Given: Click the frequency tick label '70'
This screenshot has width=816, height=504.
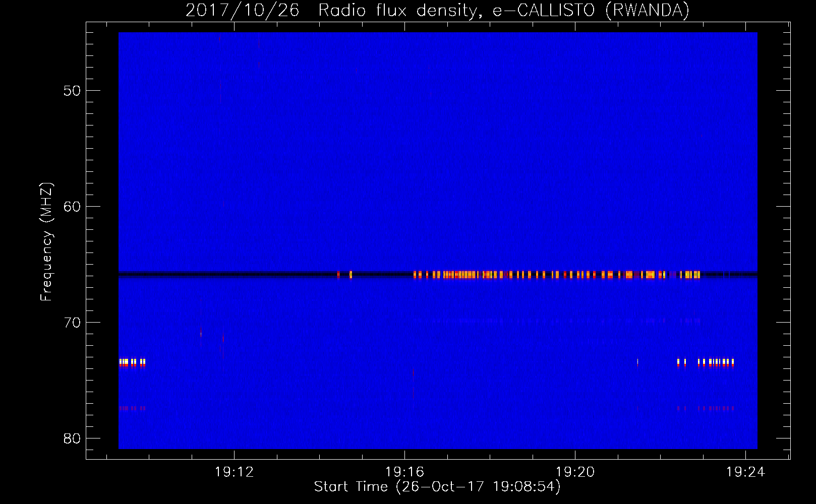Looking at the screenshot, I should (72, 323).
